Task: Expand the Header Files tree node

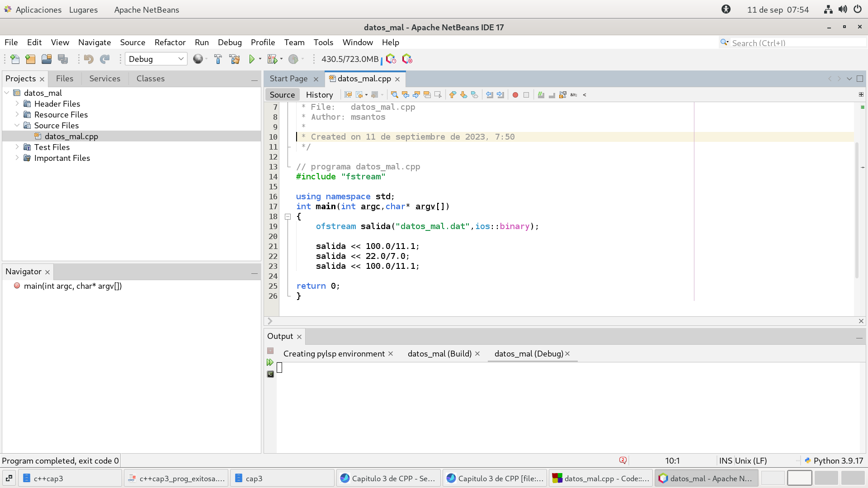Action: pyautogui.click(x=17, y=103)
